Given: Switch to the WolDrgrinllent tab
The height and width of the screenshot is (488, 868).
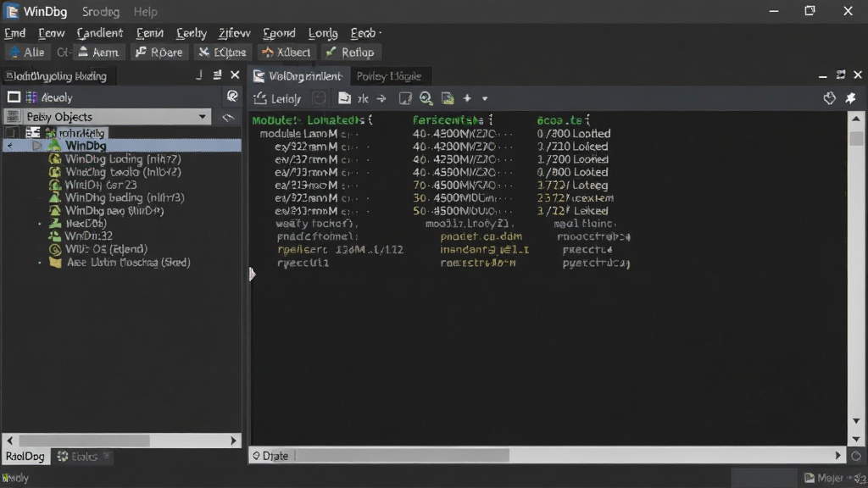Looking at the screenshot, I should click(x=298, y=76).
